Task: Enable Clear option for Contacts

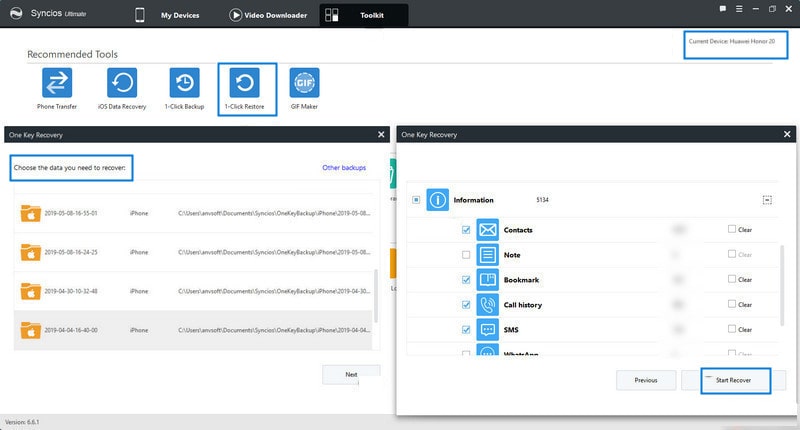Action: tap(732, 230)
